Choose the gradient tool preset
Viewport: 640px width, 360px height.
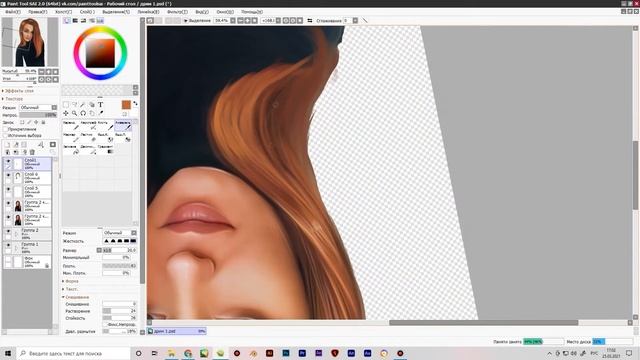pos(106,149)
